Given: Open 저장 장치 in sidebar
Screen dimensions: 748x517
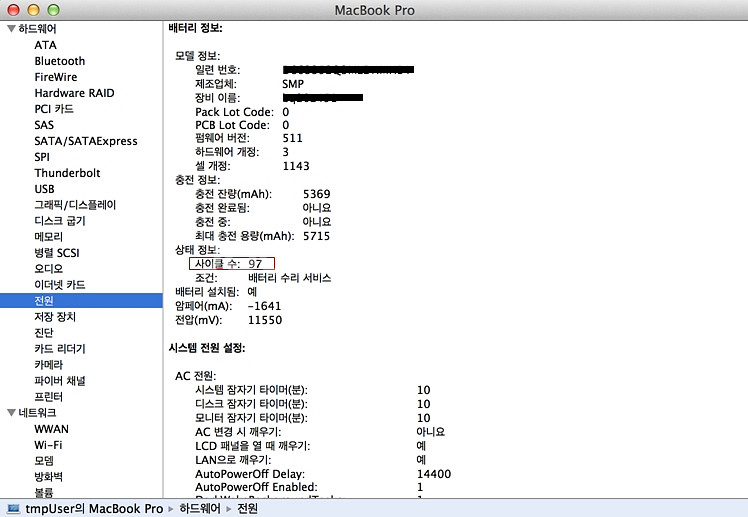Looking at the screenshot, I should pos(54,317).
